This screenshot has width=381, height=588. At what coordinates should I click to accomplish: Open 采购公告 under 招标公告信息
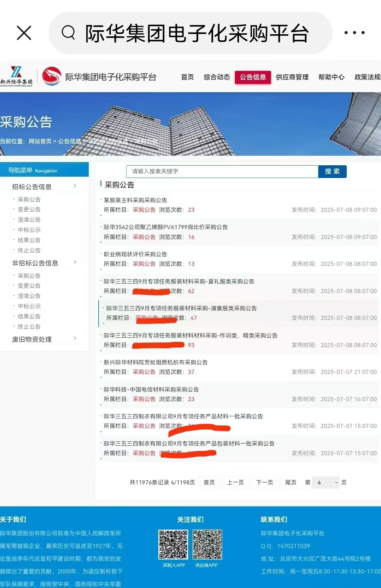point(29,200)
